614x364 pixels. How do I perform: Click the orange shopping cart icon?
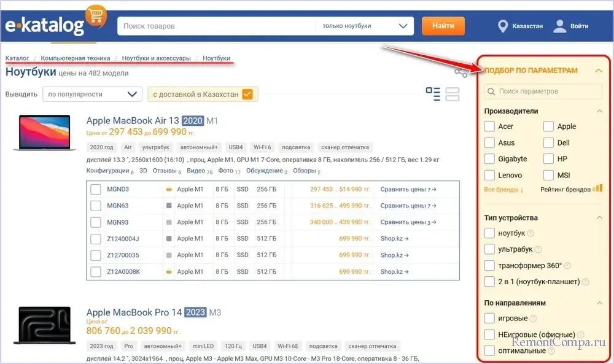pyautogui.click(x=96, y=16)
